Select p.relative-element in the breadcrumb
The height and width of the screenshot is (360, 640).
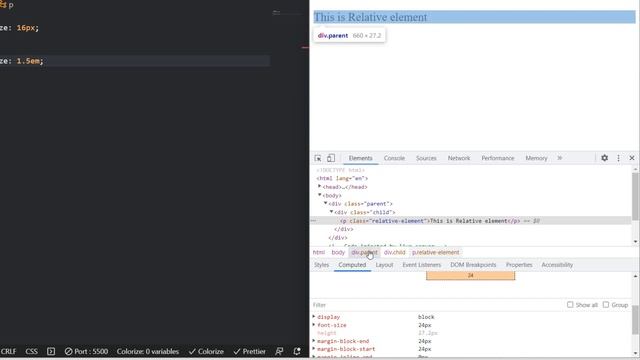click(436, 253)
